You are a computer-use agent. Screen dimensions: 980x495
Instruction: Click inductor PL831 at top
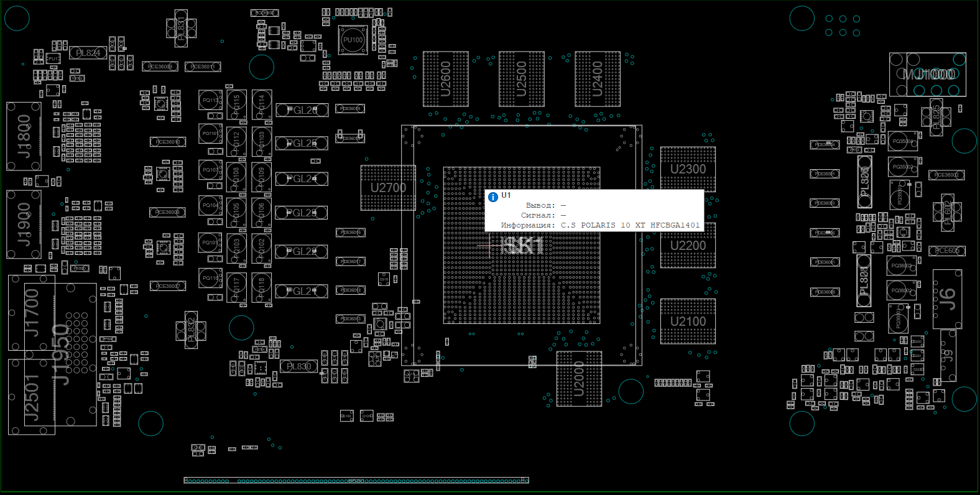pyautogui.click(x=181, y=28)
